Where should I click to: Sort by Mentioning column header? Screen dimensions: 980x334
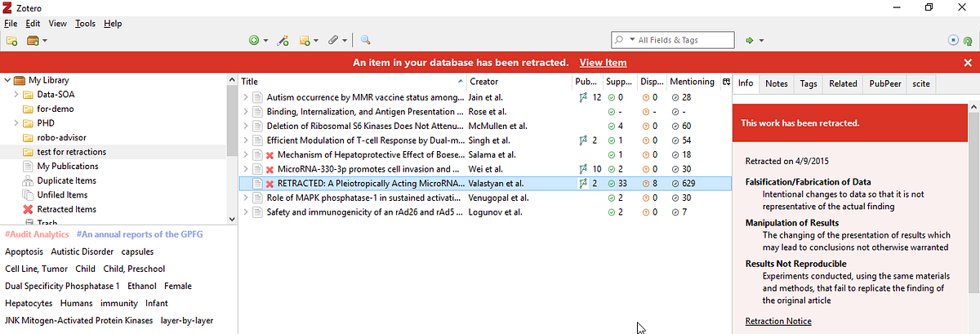click(x=692, y=82)
